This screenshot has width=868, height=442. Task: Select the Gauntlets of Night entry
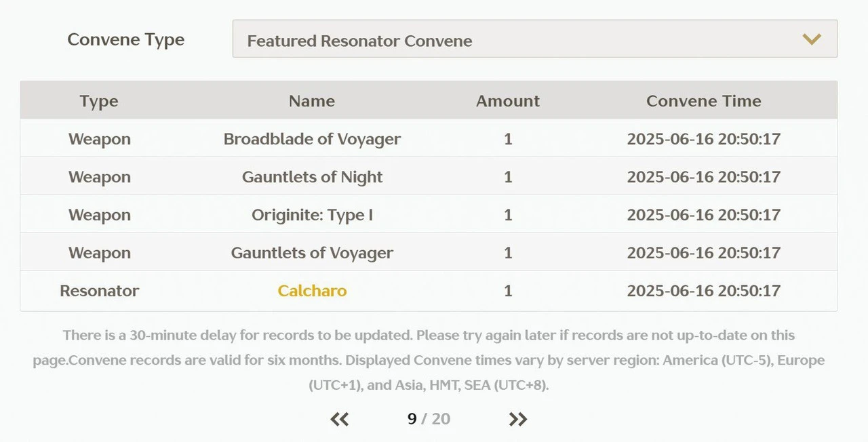(x=312, y=177)
